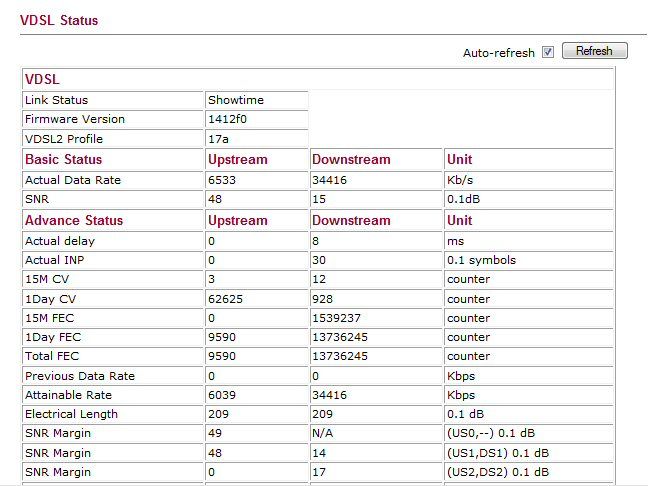Screen dimensions: 648x486
Task: Click the VDSL Status page title
Action: [x=59, y=20]
